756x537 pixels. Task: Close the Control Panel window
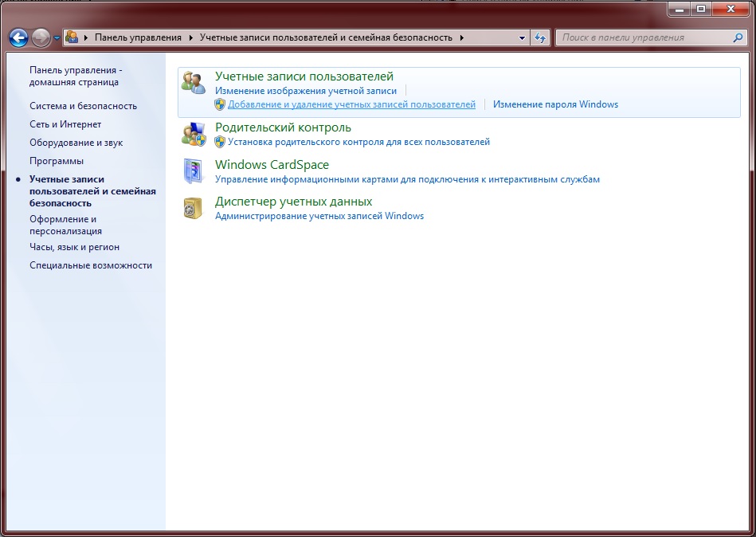click(x=731, y=9)
